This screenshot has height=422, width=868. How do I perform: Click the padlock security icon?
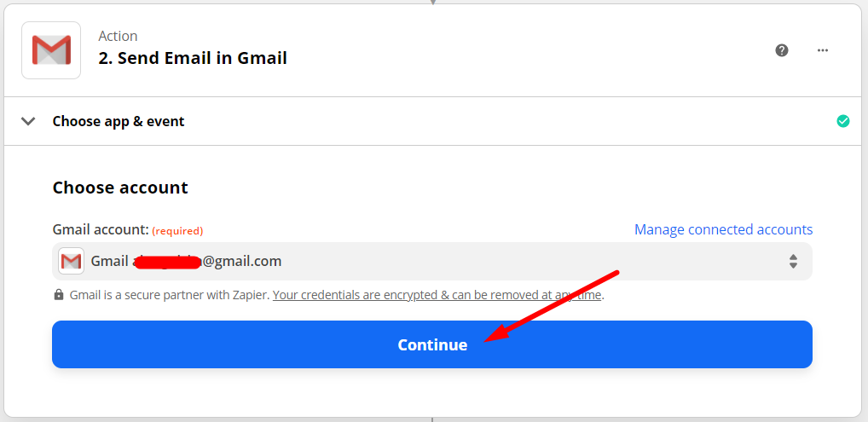[x=59, y=295]
